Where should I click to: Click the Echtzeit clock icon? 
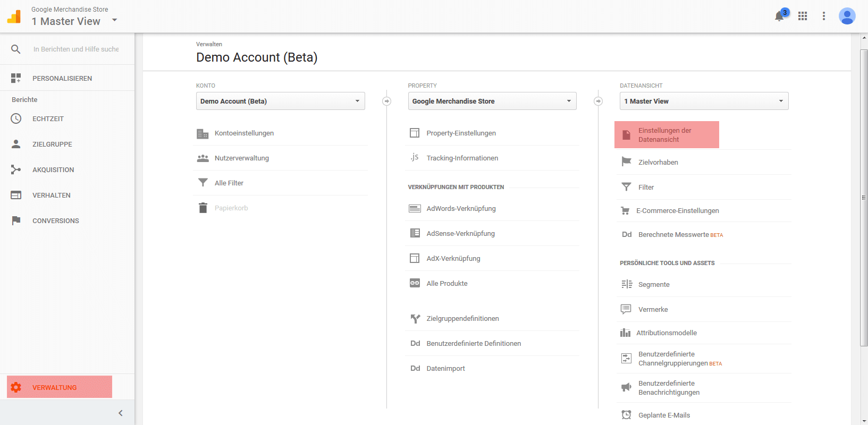pos(16,118)
